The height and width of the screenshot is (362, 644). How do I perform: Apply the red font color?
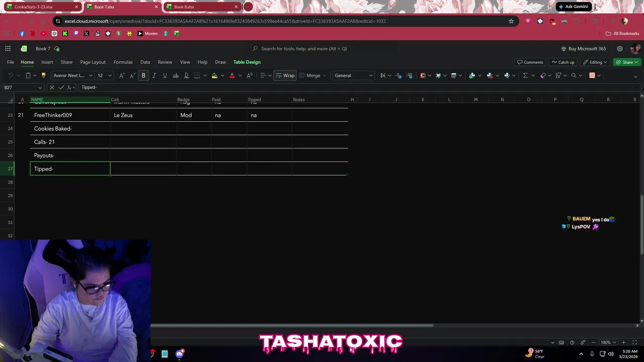(x=232, y=75)
